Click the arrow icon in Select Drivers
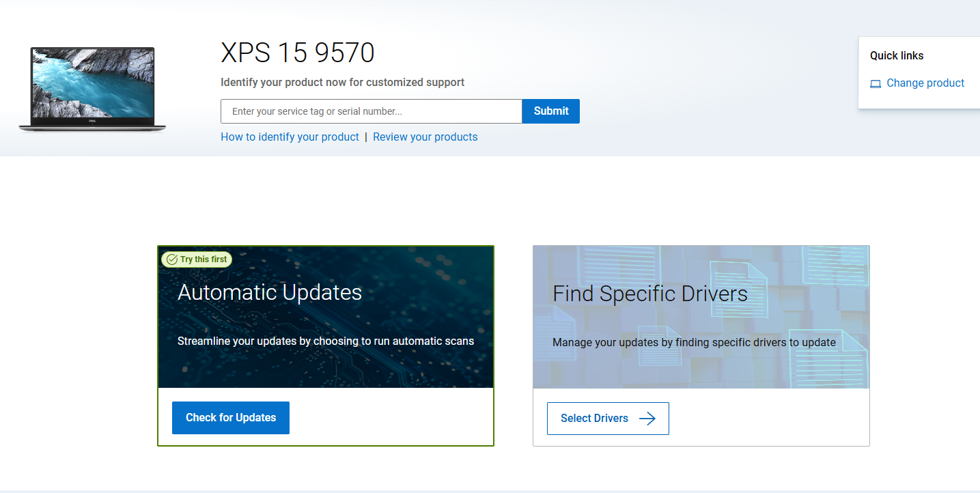 point(647,419)
